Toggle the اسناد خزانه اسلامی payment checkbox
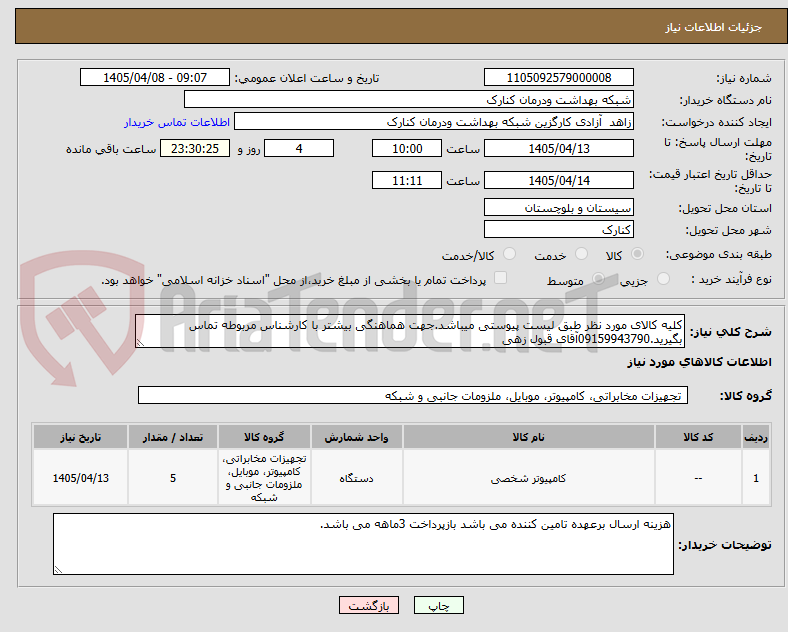The height and width of the screenshot is (632, 788). (501, 278)
